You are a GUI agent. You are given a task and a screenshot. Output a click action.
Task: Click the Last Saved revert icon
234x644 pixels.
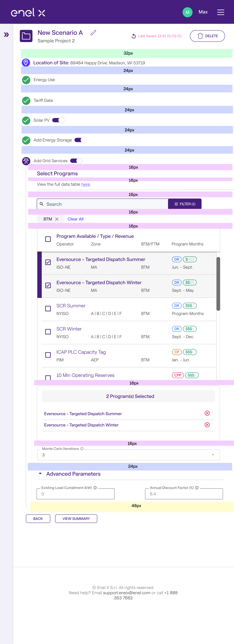[134, 36]
